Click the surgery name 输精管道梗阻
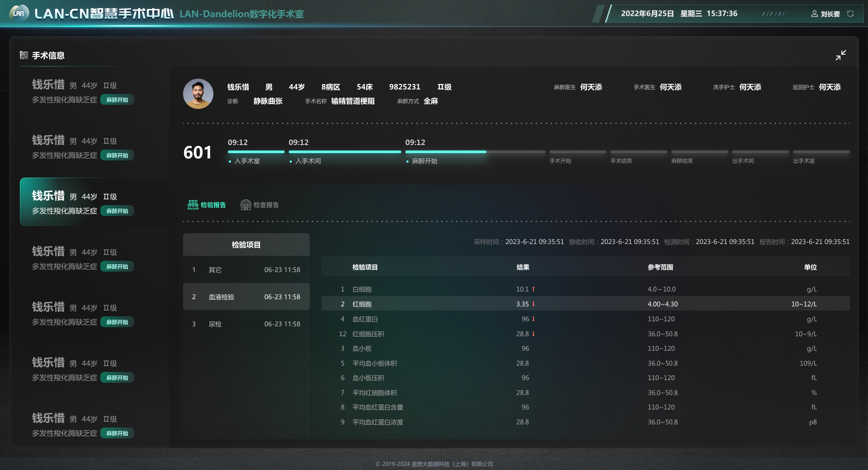The width and height of the screenshot is (868, 470). (353, 101)
